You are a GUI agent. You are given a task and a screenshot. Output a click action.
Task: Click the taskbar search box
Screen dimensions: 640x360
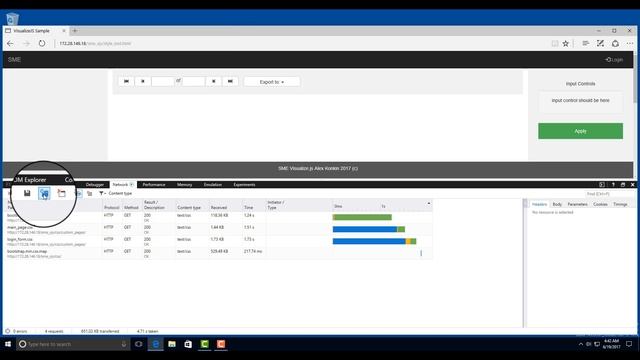click(x=73, y=344)
